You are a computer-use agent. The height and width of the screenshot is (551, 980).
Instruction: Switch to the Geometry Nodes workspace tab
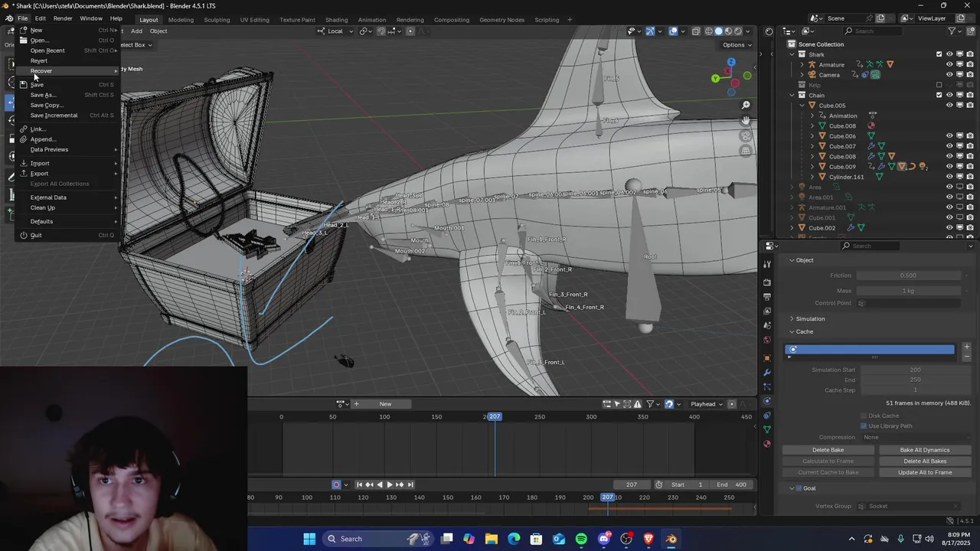point(501,19)
